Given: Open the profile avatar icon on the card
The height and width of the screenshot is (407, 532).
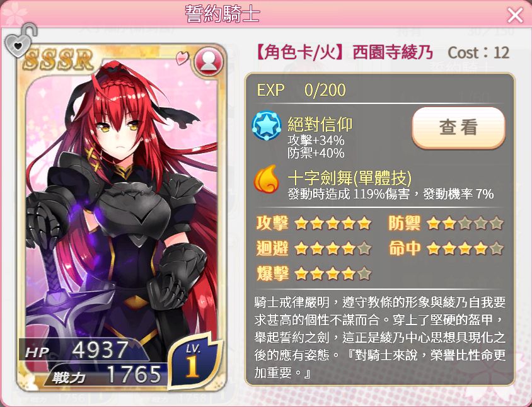Looking at the screenshot, I should (209, 61).
